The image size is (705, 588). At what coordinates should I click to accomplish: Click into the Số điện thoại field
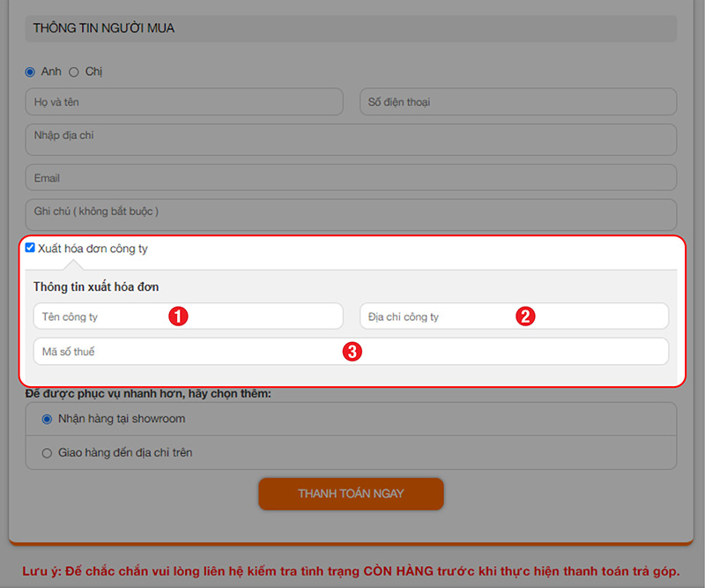click(518, 102)
